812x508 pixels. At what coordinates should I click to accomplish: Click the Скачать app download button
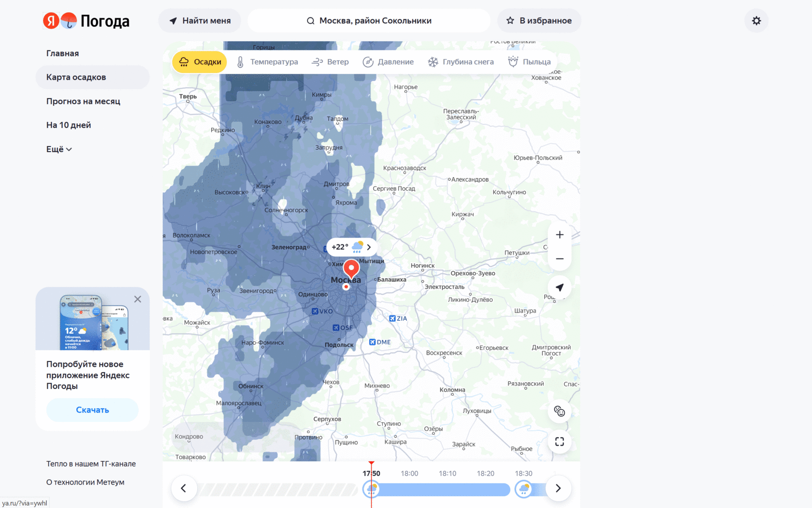[x=92, y=410]
